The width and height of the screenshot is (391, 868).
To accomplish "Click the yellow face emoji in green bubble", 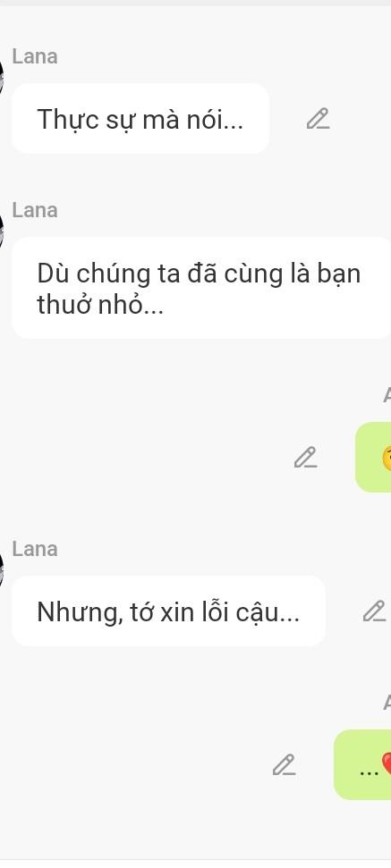I will click(387, 459).
